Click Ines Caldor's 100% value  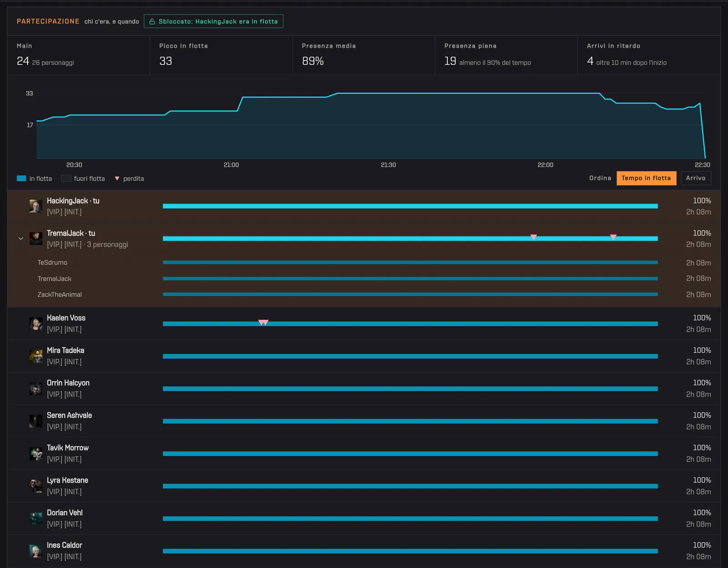click(702, 545)
